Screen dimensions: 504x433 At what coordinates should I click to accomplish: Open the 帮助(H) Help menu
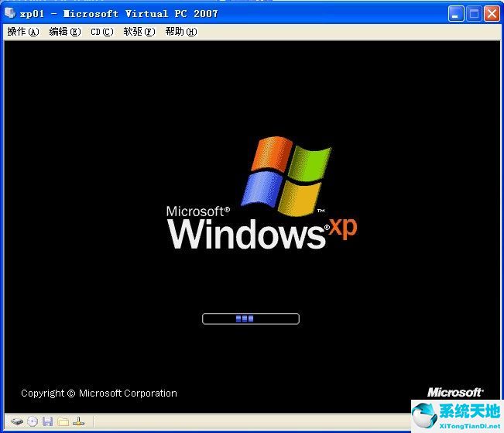click(181, 32)
